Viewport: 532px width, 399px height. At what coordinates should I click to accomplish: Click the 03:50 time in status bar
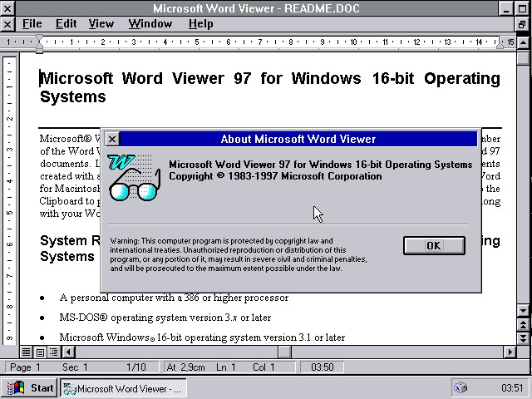[323, 367]
